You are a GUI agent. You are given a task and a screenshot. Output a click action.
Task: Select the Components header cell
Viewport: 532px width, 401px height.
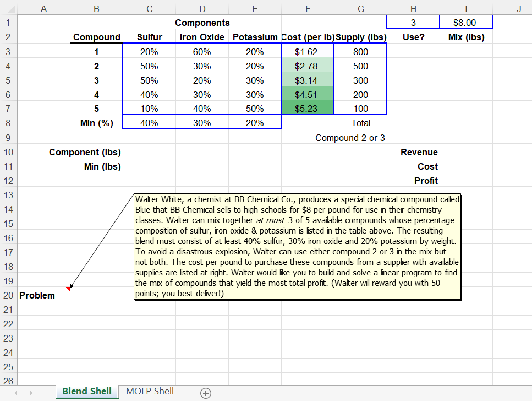(202, 23)
